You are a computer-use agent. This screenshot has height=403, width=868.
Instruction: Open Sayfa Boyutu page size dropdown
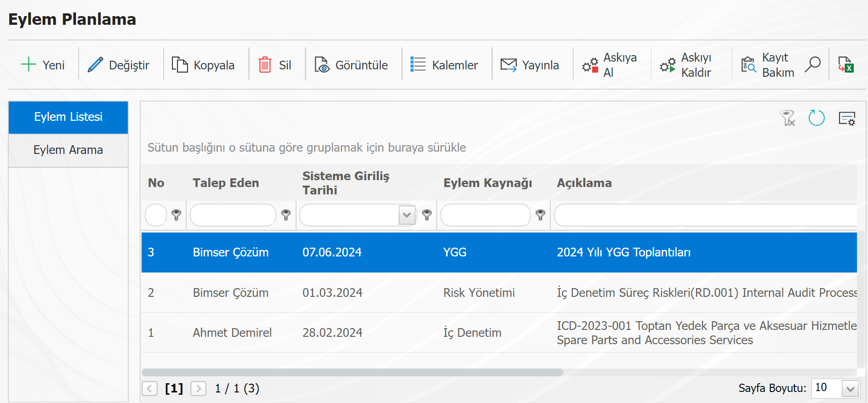tap(851, 389)
